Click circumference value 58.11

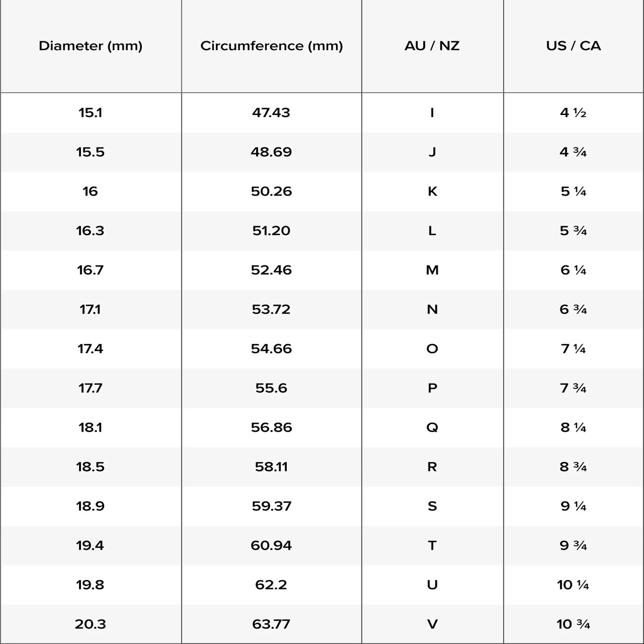point(271,467)
